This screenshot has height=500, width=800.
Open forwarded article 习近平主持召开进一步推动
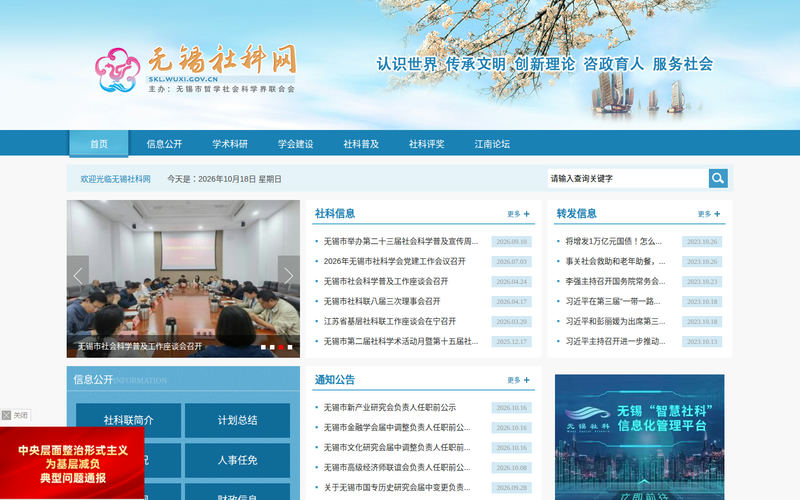click(x=615, y=341)
